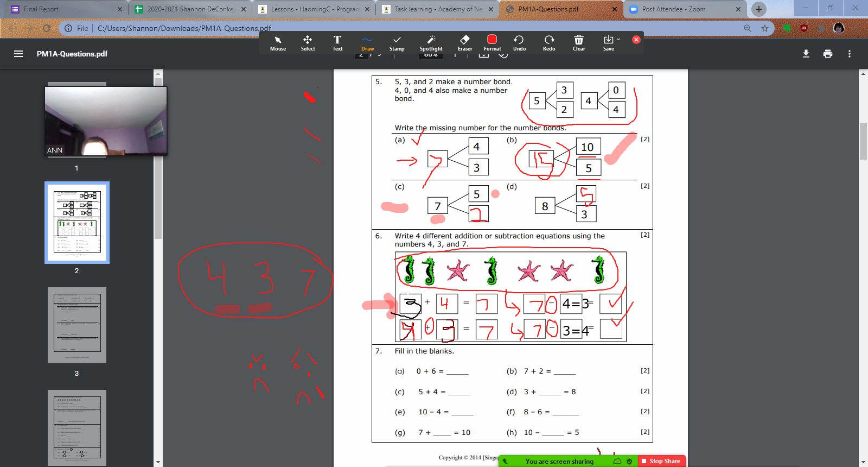Expand the Save dropdown arrow
The width and height of the screenshot is (868, 467).
(618, 39)
